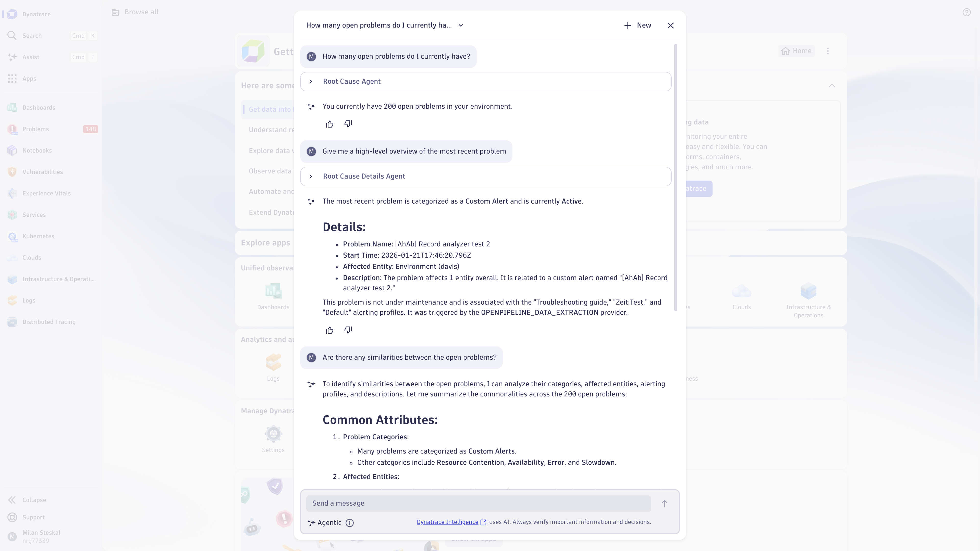Click the Kubernetes sidebar icon
The image size is (980, 551).
(12, 236)
